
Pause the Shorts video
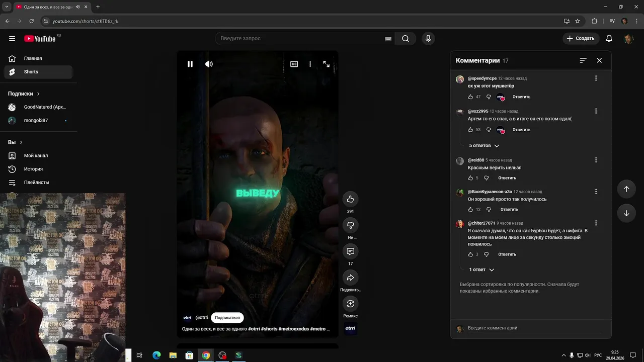click(190, 64)
